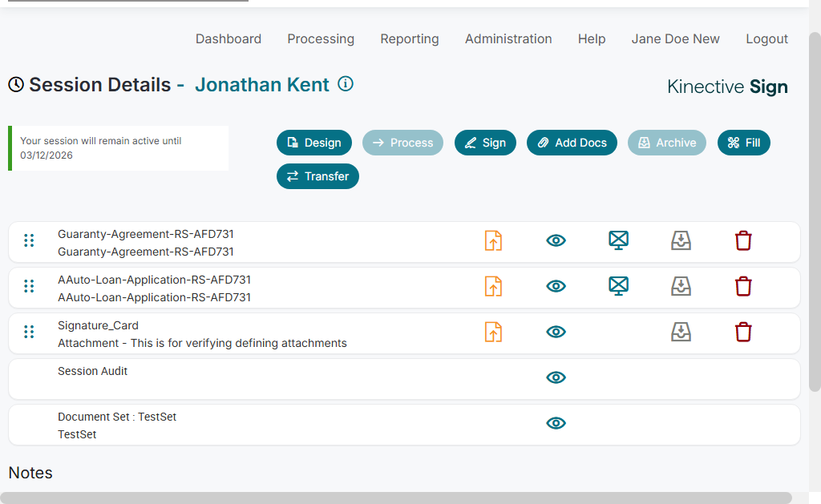The image size is (821, 504).
Task: Click the Transfer button
Action: [317, 176]
